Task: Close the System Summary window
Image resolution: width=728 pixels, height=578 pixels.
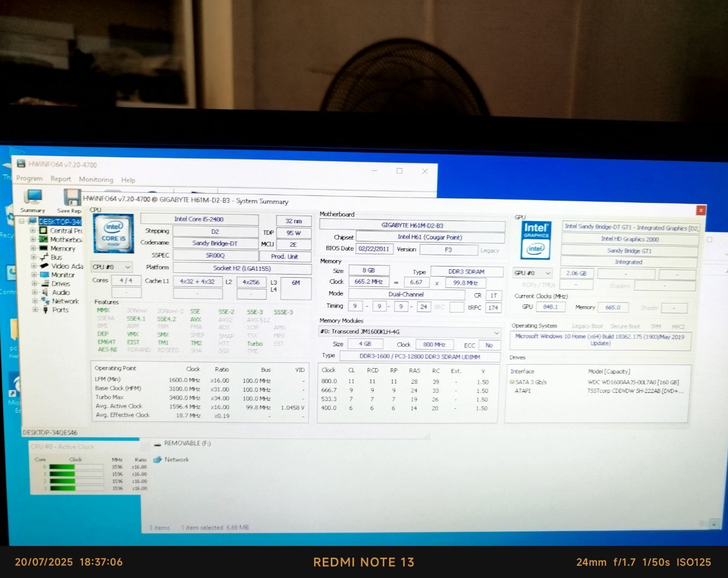Action: [701, 210]
